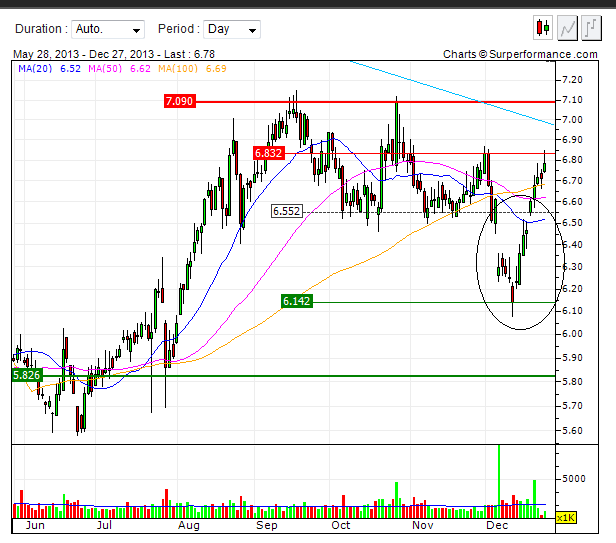Switch to step chart view
616x543 pixels.
coord(591,28)
